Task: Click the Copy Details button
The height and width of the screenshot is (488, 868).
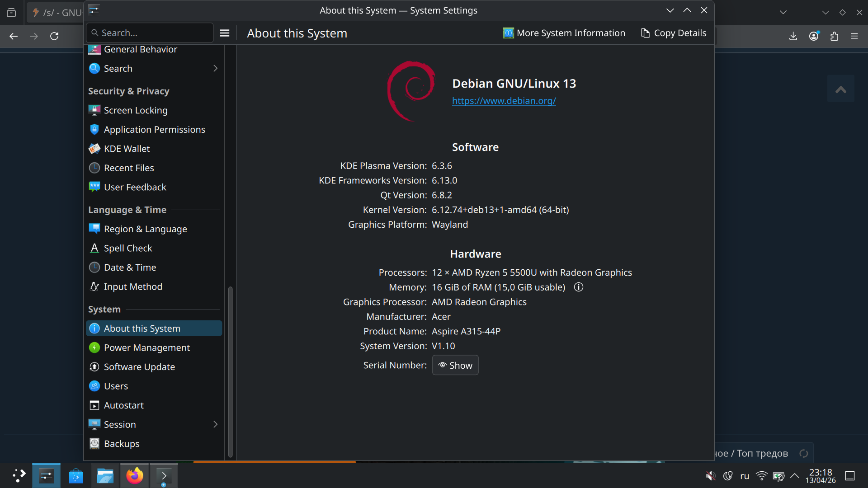Action: coord(674,33)
